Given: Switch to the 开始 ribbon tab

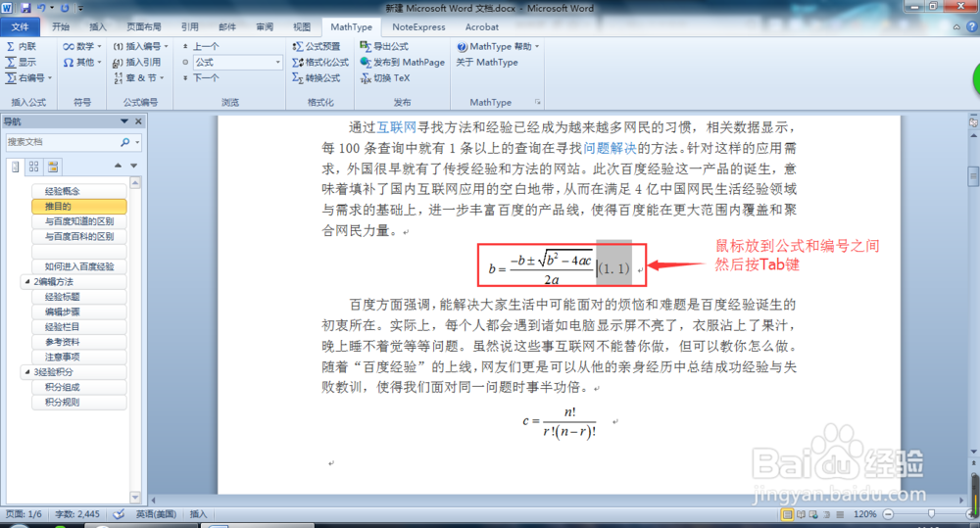Looking at the screenshot, I should [x=61, y=26].
